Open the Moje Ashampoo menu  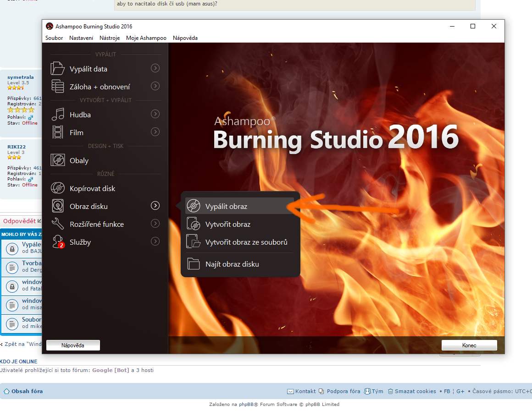tap(146, 38)
